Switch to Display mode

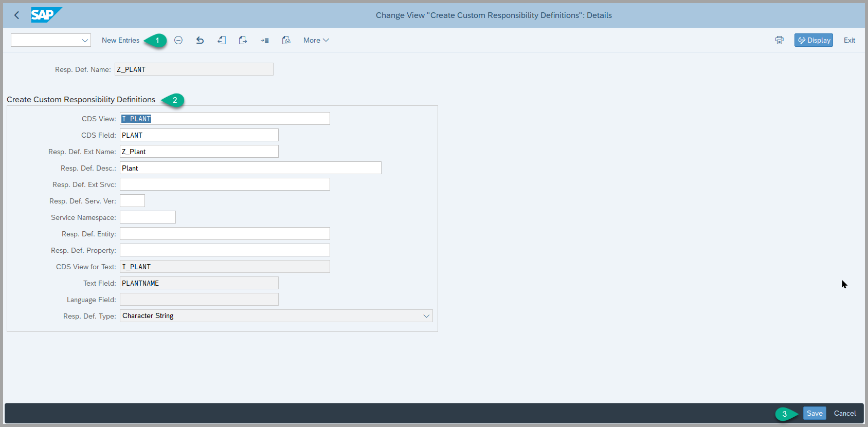click(x=813, y=40)
